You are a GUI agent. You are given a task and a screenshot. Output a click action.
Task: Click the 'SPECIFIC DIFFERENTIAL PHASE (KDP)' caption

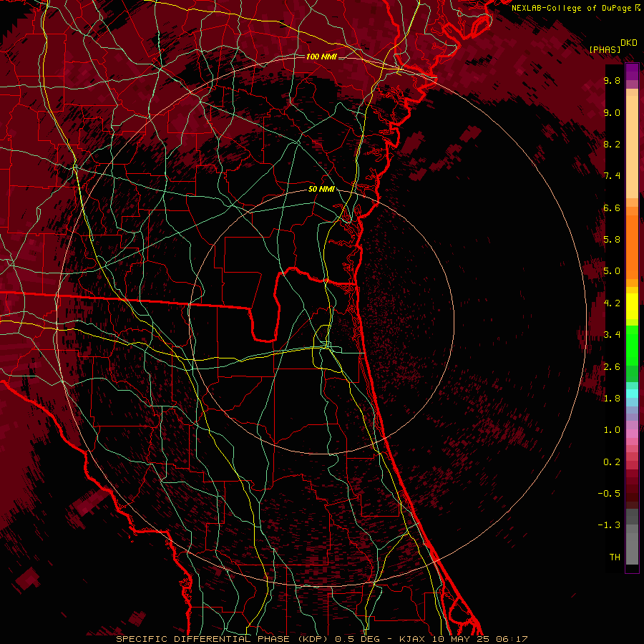223,639
